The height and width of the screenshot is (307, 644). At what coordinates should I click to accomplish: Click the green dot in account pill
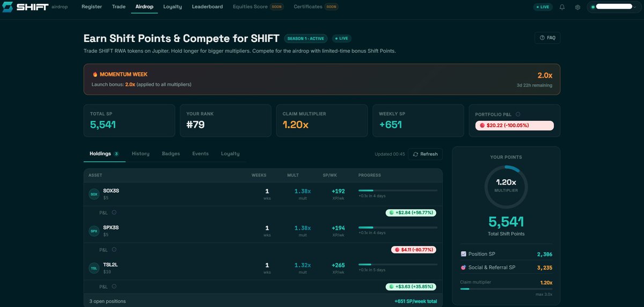tap(593, 7)
